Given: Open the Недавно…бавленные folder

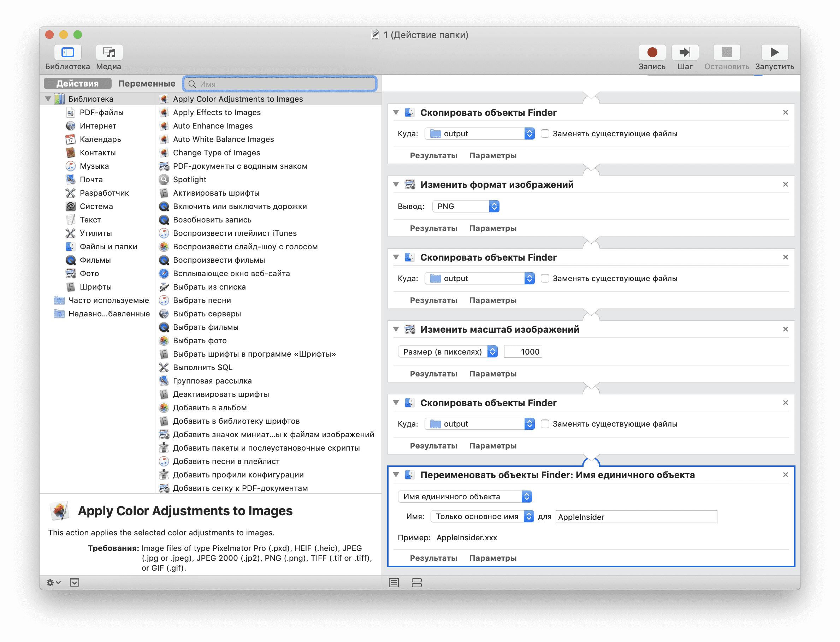Looking at the screenshot, I should (x=102, y=314).
